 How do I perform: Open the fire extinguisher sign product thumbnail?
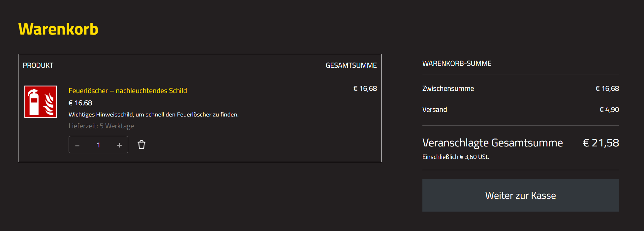tap(41, 102)
